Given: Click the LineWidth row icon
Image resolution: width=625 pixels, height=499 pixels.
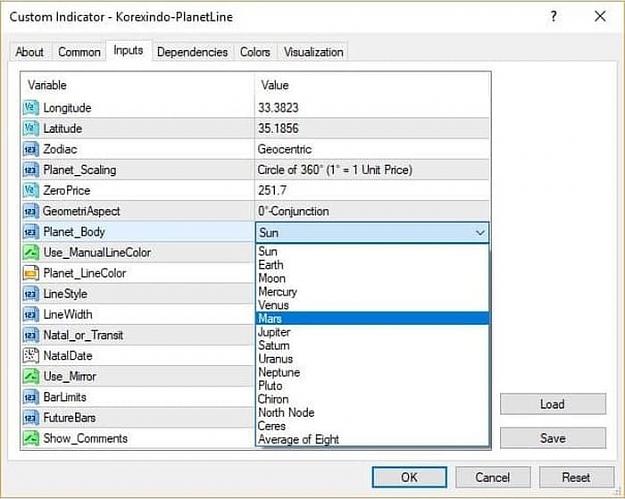Looking at the screenshot, I should coord(31,314).
